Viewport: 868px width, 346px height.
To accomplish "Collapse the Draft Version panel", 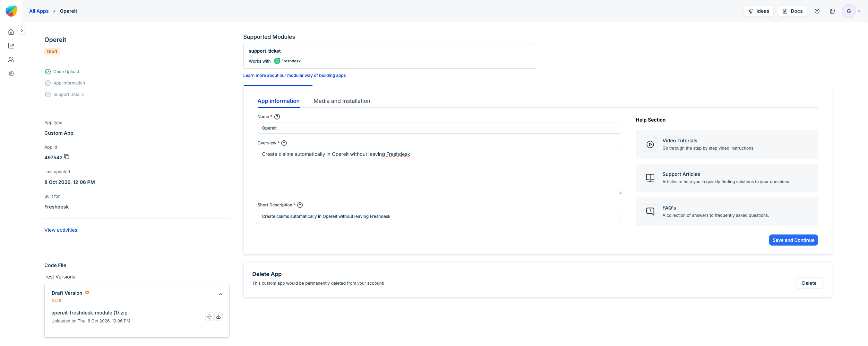I will pyautogui.click(x=221, y=294).
